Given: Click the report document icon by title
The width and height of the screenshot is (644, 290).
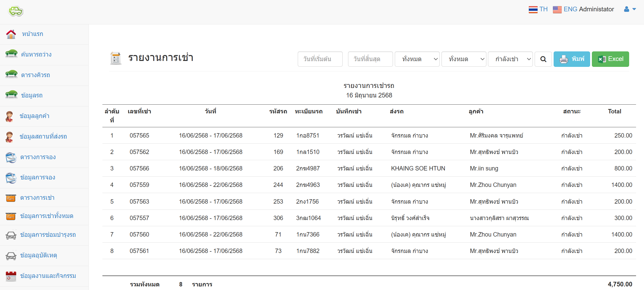Looking at the screenshot, I should (x=116, y=58).
